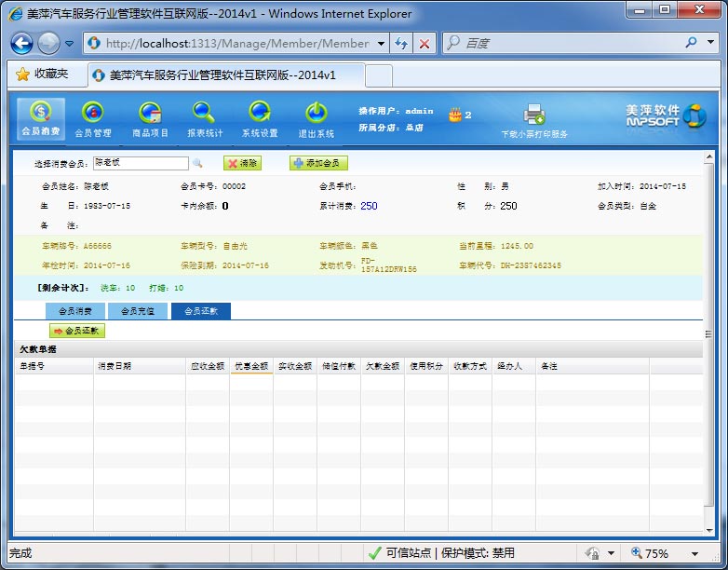Viewport: 728px width, 570px height.
Task: Switch to the 会员充值 tab
Action: point(139,312)
